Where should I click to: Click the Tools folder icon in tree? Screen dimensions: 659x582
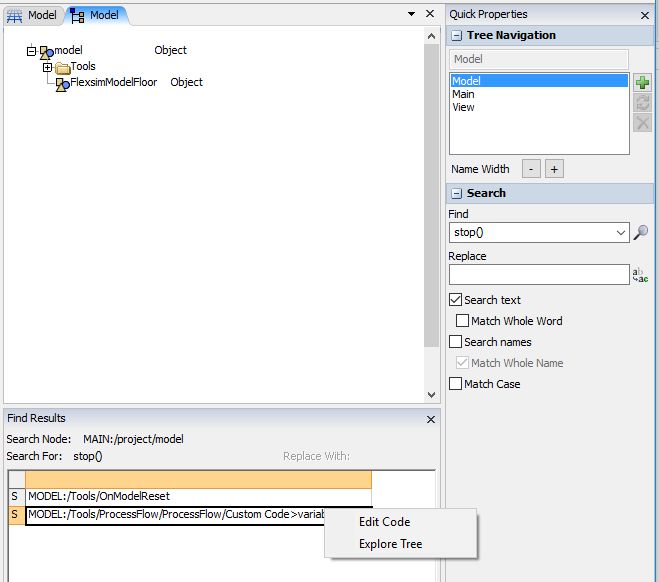pos(62,67)
